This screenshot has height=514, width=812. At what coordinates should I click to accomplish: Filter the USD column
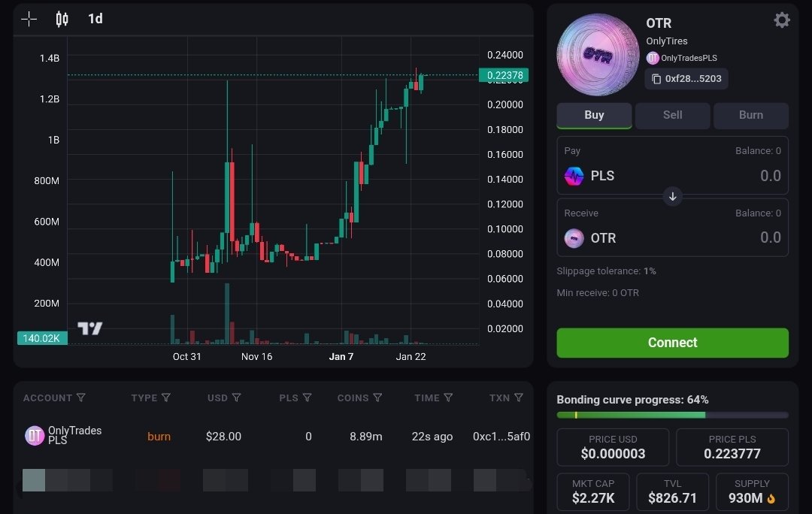coord(237,398)
